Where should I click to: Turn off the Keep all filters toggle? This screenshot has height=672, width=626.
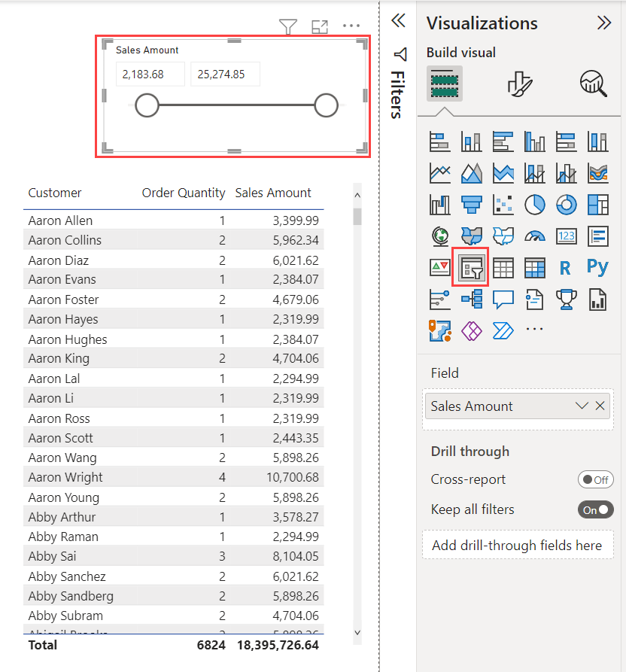[595, 509]
